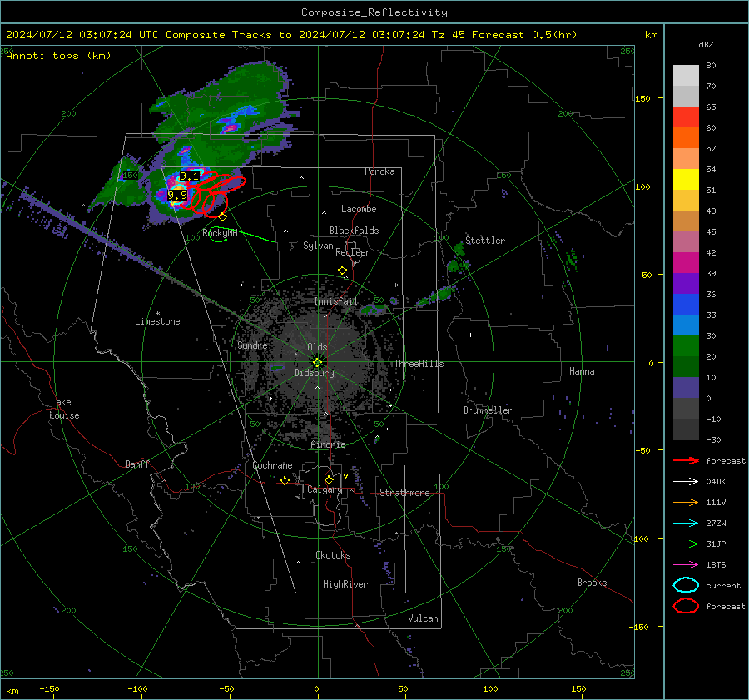Click the Airdrie city label
This screenshot has width=749, height=700.
(x=328, y=444)
